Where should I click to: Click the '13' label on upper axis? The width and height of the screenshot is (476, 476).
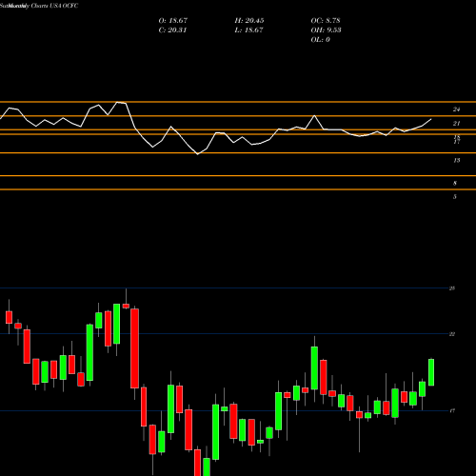pyautogui.click(x=456, y=161)
